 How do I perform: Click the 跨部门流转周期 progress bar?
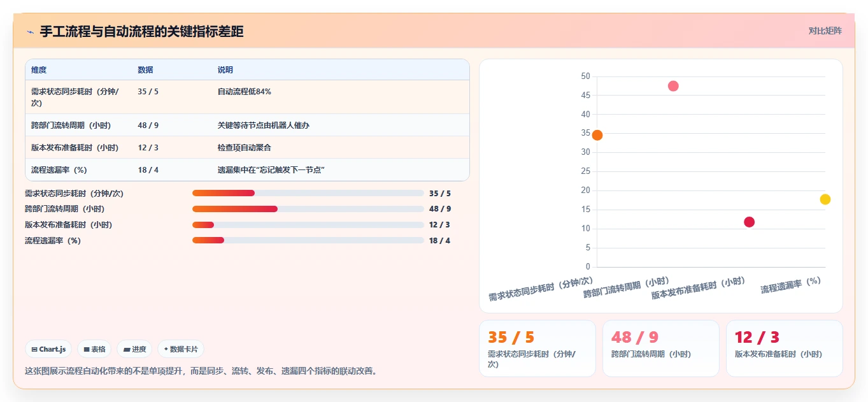308,209
